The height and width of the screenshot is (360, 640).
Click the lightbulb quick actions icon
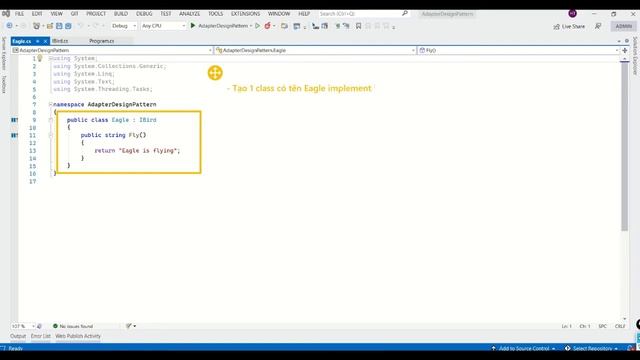(40, 58)
